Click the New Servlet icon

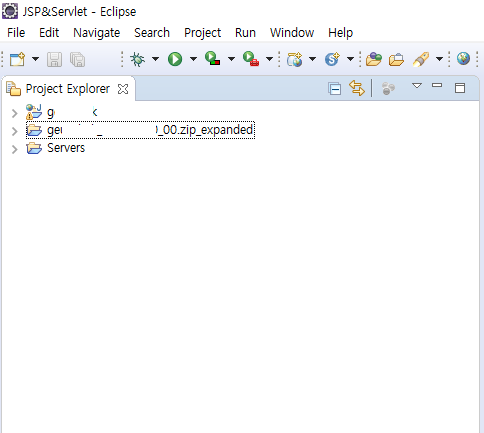click(332, 59)
